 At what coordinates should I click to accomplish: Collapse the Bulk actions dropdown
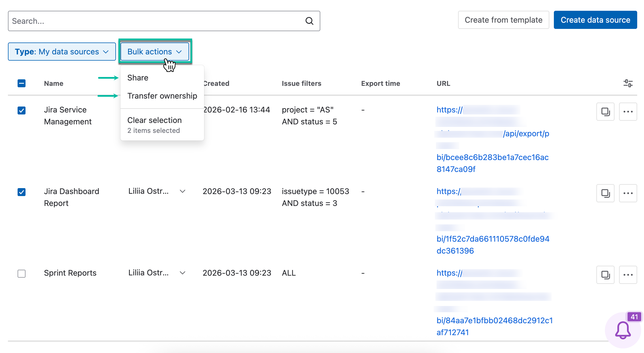coord(155,52)
